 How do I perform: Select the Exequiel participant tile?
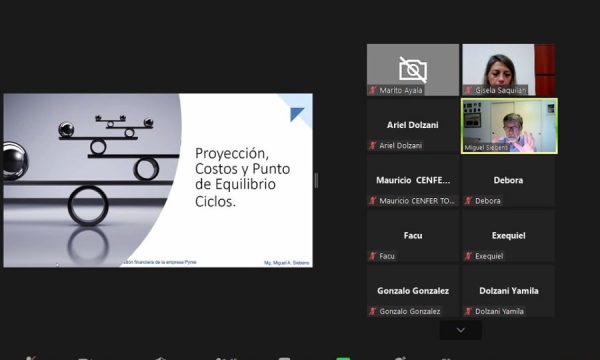509,237
